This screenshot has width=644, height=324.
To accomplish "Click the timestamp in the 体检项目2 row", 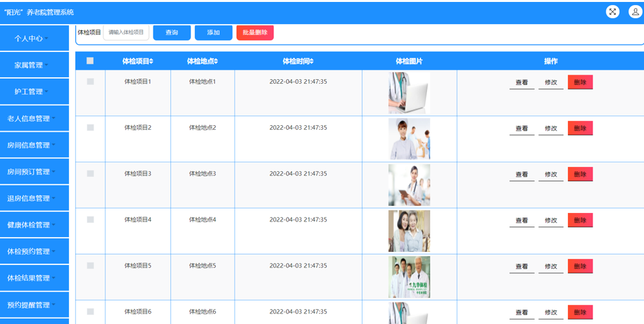I will [298, 127].
